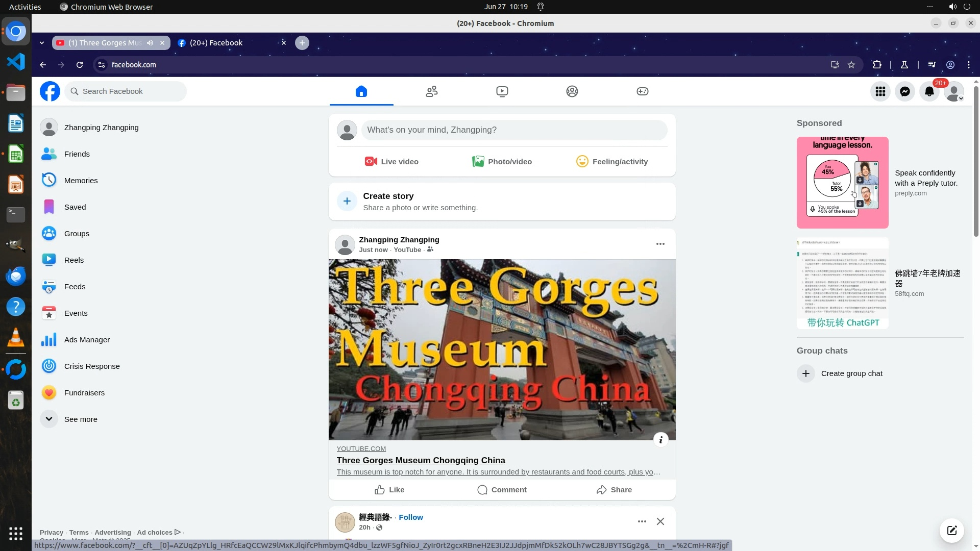Open the account profile dropdown menu
Image resolution: width=980 pixels, height=551 pixels.
click(x=954, y=92)
